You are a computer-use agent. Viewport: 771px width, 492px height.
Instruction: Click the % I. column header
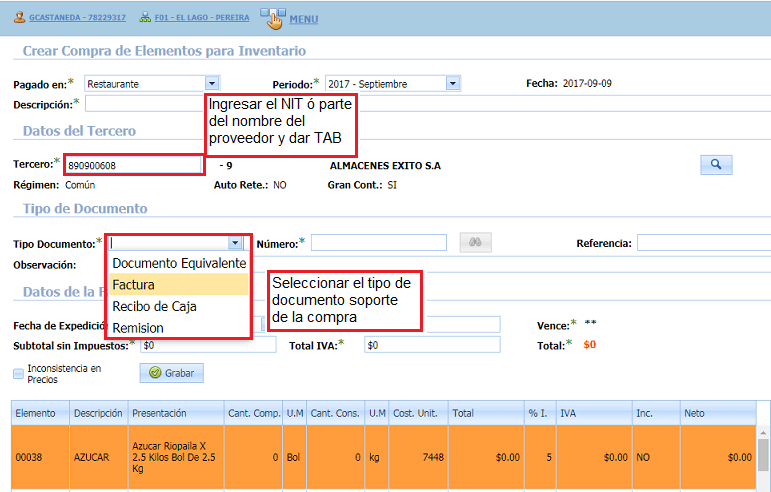pos(540,413)
